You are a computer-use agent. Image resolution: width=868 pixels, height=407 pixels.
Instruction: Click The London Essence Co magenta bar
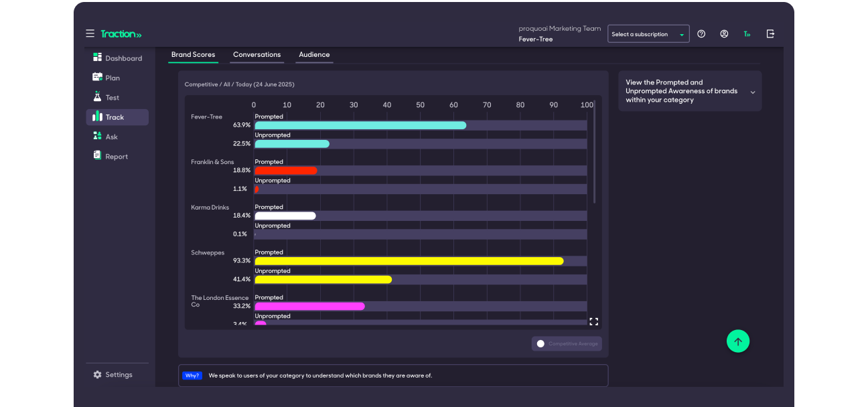309,306
